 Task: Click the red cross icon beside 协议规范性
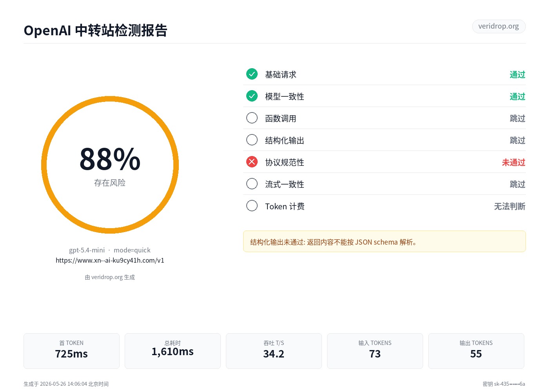[x=252, y=162]
